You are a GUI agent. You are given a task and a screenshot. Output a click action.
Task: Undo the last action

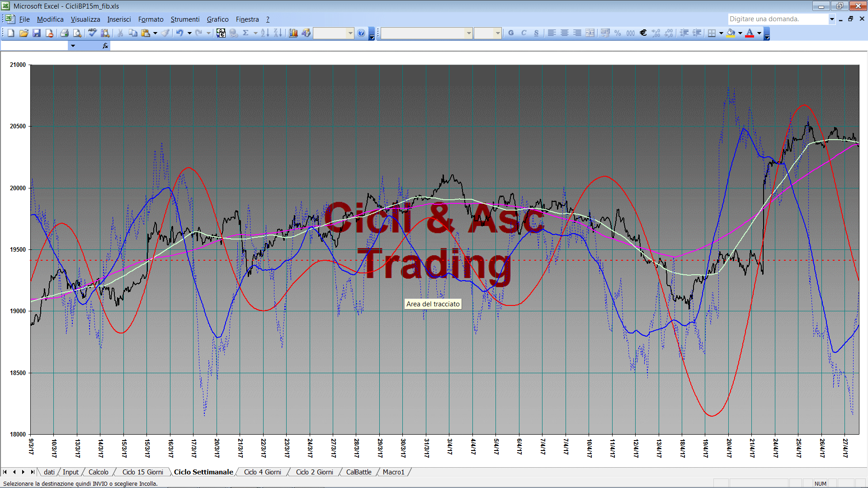click(x=180, y=33)
